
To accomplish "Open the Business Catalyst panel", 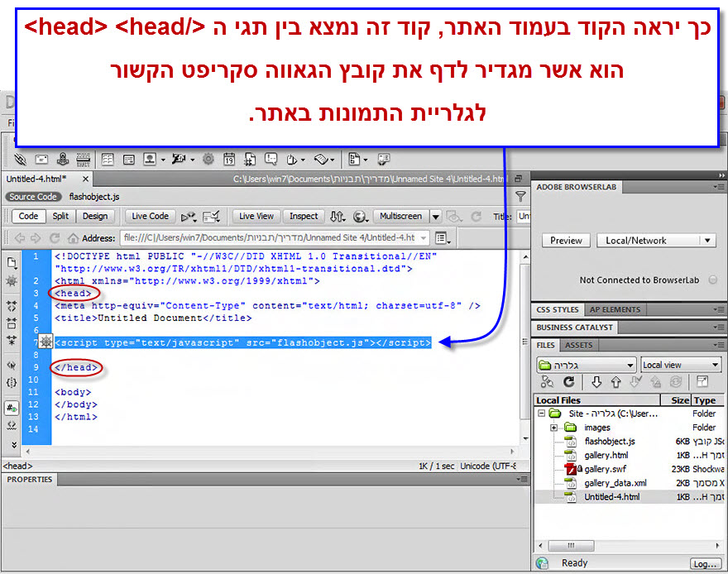I will (574, 328).
